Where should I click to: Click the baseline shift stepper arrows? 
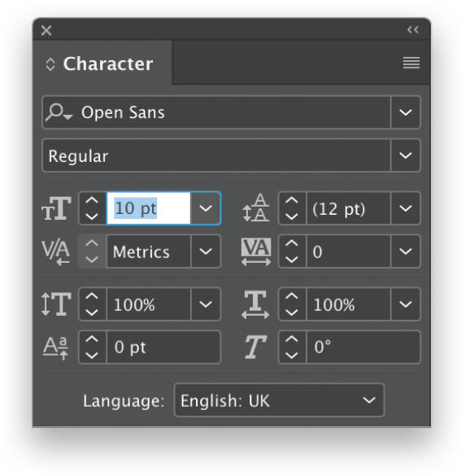point(92,347)
